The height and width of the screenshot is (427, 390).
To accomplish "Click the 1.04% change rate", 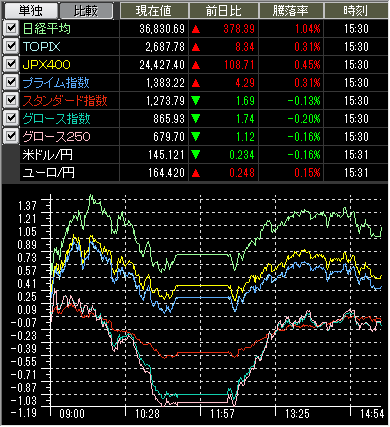I will [307, 29].
